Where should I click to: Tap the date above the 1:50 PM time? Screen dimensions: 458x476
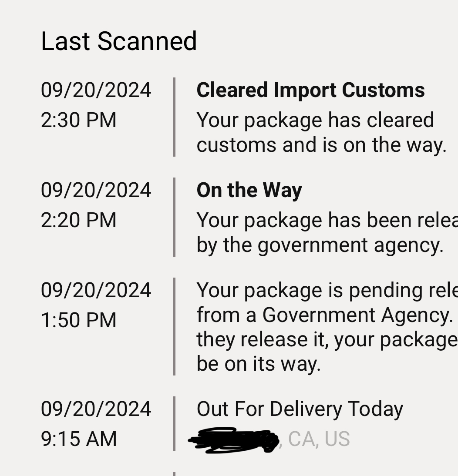[96, 290]
